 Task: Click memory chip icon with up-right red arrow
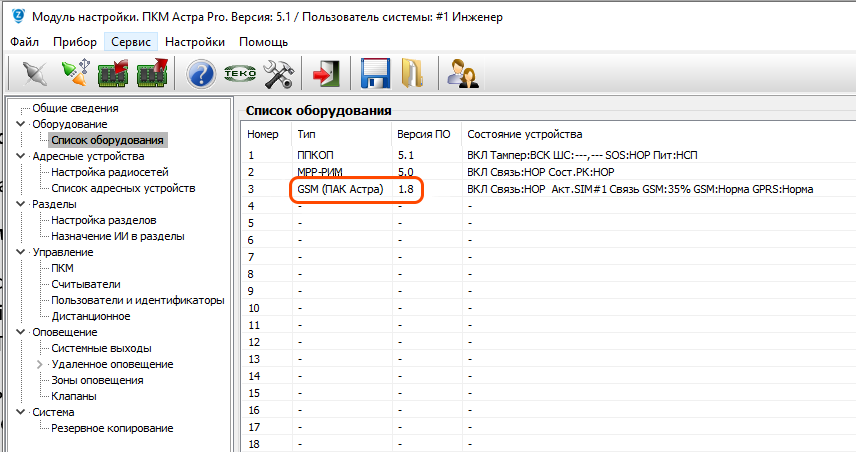[x=152, y=74]
